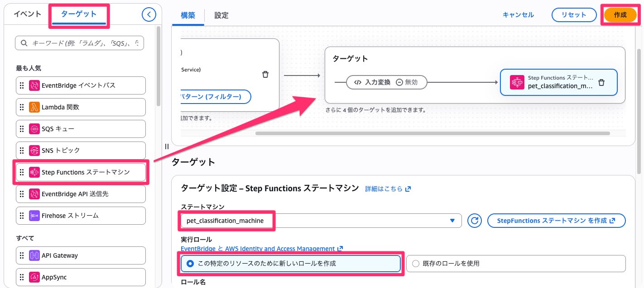Delete the pet_classification_m target with trash icon
Viewport: 644px width, 288px height.
(x=601, y=82)
